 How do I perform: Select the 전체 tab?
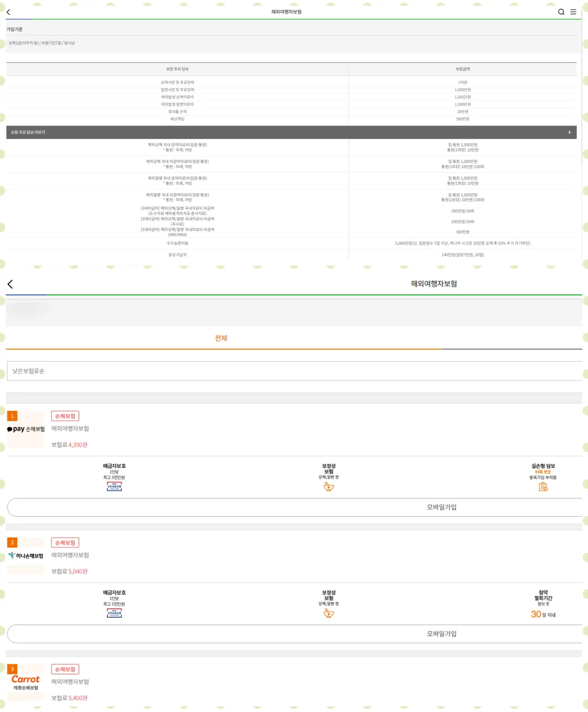[221, 338]
